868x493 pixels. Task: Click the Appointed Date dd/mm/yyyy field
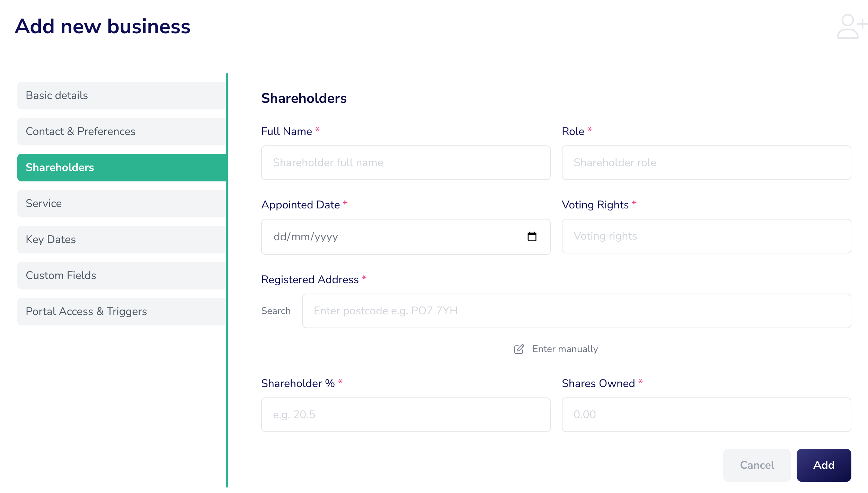pos(406,237)
